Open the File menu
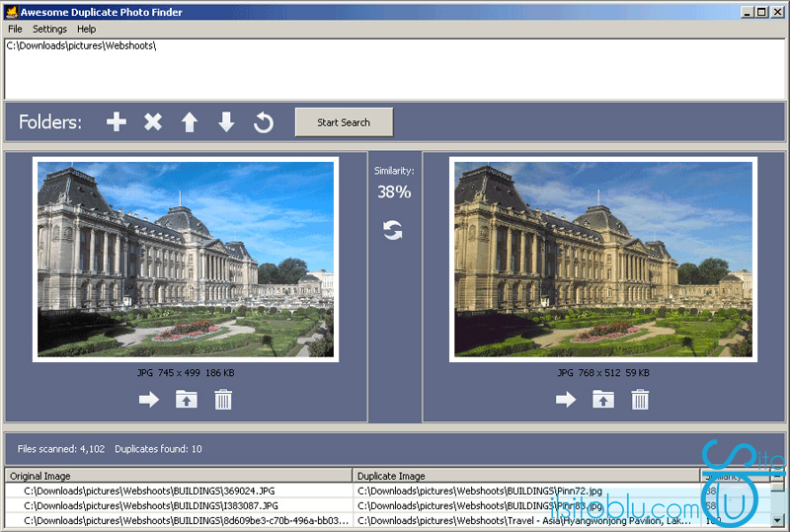This screenshot has height=532, width=790. point(15,29)
